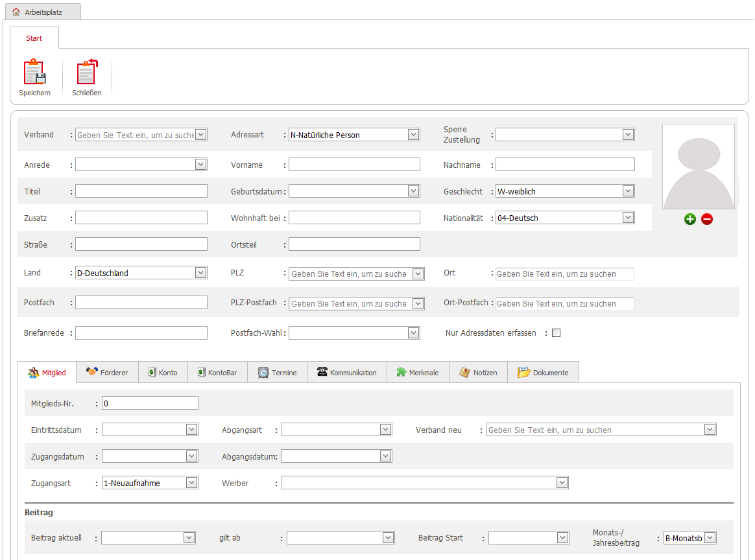Open the Geburtsdatum date picker dropdown
The width and height of the screenshot is (755, 560).
pos(413,191)
